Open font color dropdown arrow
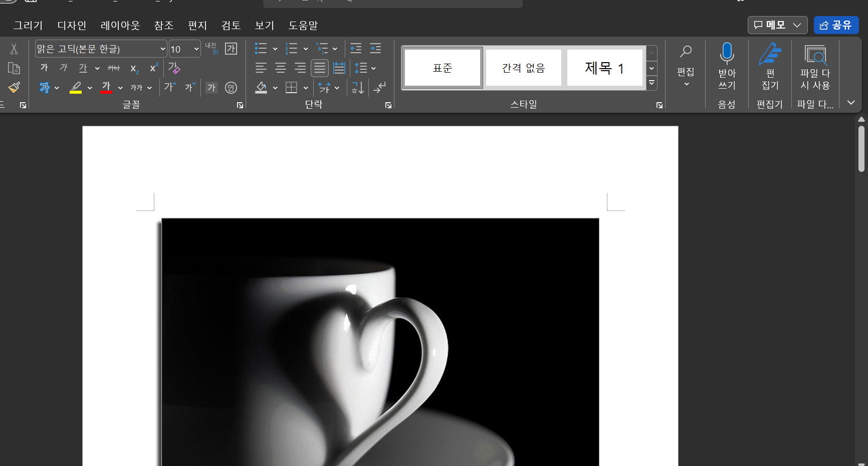 point(120,88)
